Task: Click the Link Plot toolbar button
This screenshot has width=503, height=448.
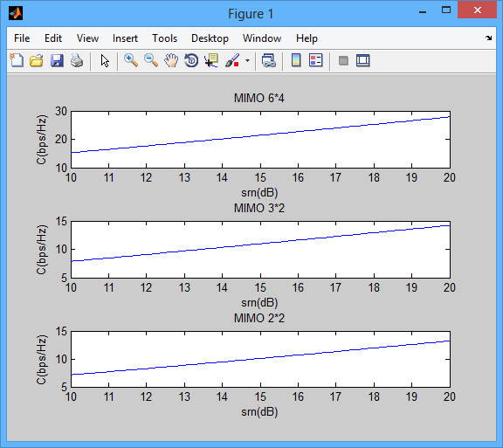Action: (268, 60)
